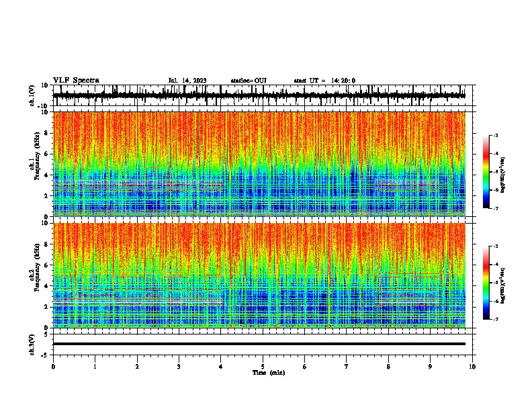Click the "-3" tick on ch.2 colorbar
532x411 pixels.
496,246
